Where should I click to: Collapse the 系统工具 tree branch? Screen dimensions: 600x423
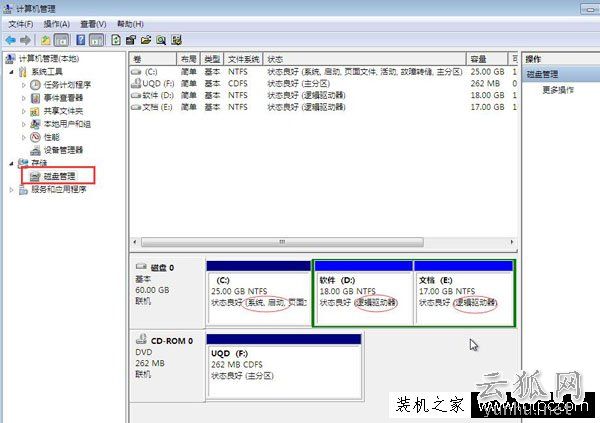coord(11,72)
